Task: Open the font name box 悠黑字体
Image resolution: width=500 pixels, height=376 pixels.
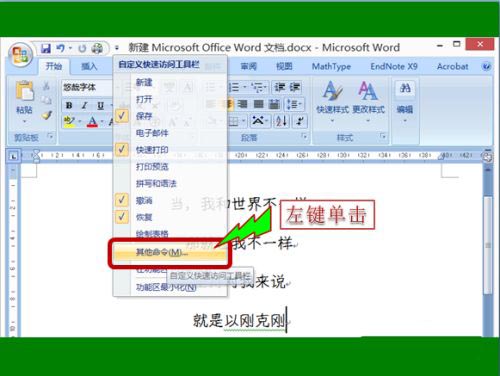Action: pyautogui.click(x=87, y=87)
